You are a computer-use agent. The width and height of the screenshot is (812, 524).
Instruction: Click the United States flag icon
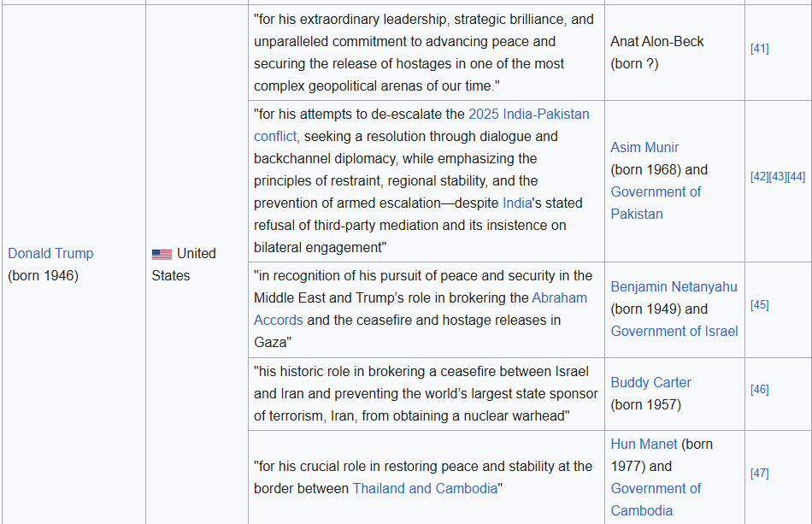[x=162, y=254]
